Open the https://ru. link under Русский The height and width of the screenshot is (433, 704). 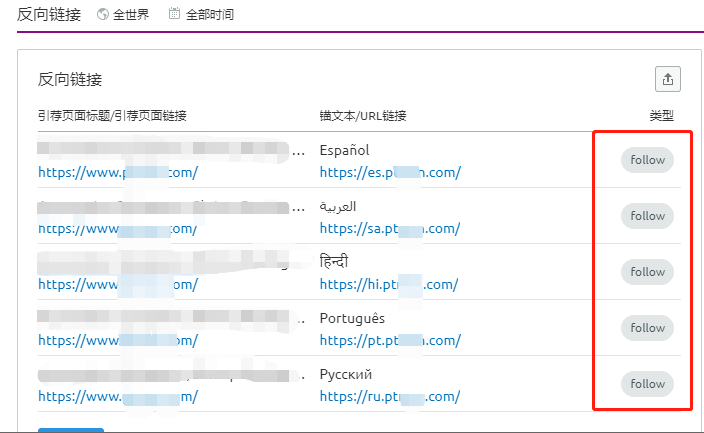pos(389,396)
